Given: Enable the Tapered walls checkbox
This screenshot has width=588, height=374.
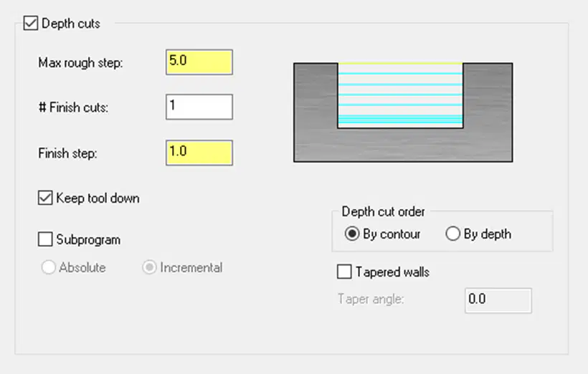Looking at the screenshot, I should tap(344, 272).
